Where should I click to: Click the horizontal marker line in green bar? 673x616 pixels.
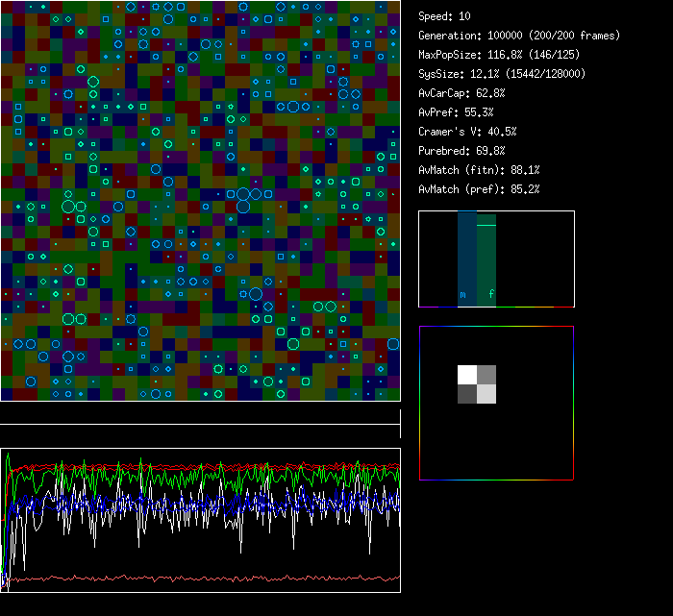point(486,225)
